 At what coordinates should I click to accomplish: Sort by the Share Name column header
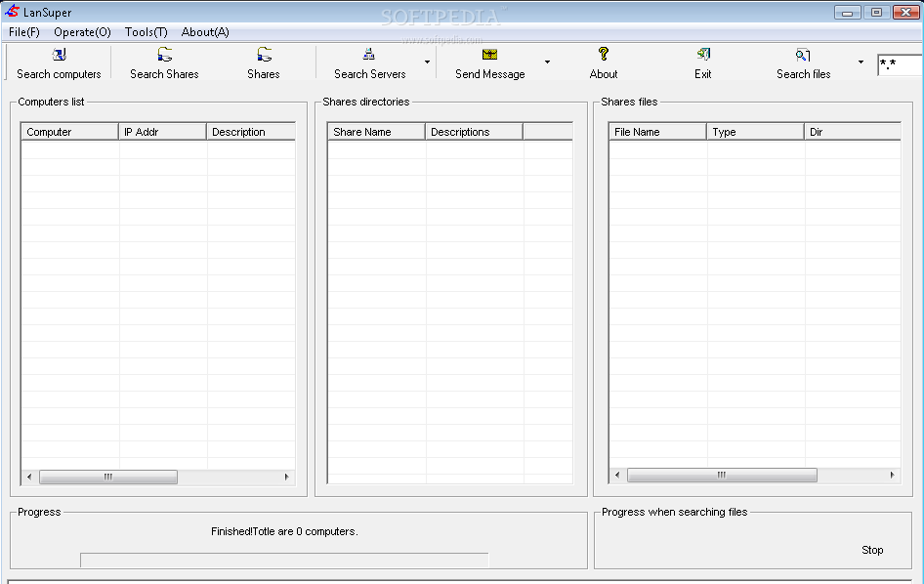coord(376,132)
